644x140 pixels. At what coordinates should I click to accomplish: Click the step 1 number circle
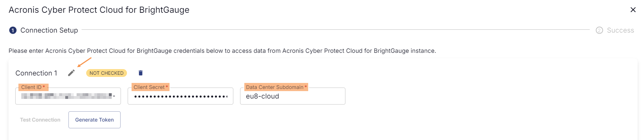[x=13, y=30]
